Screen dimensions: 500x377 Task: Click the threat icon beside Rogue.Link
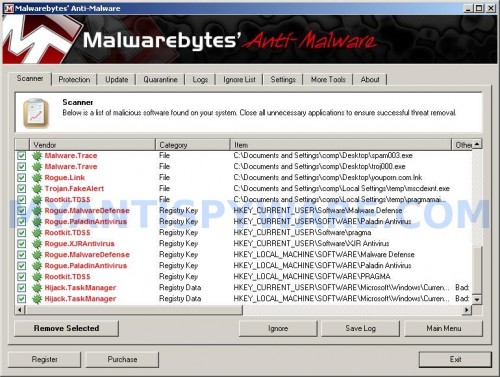point(37,178)
